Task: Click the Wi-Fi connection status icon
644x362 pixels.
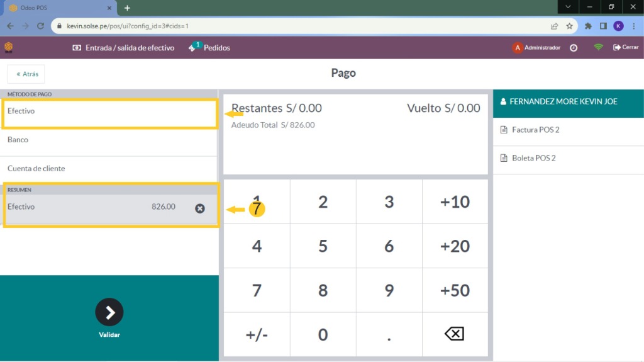Action: [x=598, y=48]
